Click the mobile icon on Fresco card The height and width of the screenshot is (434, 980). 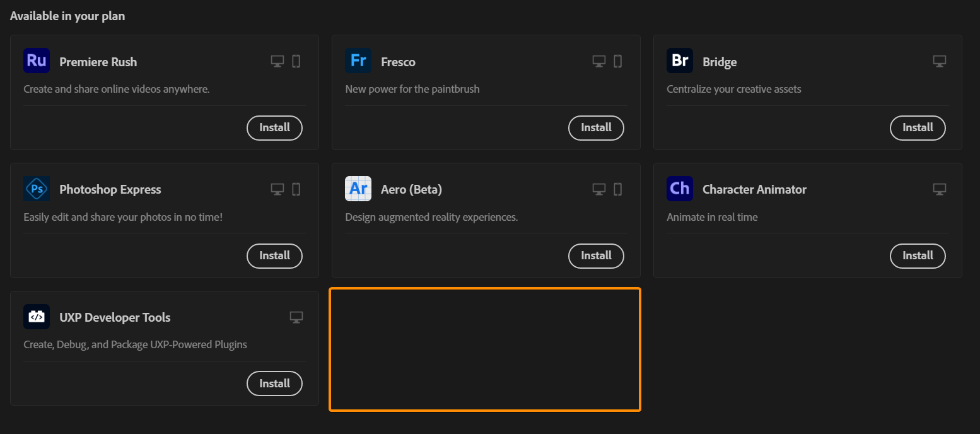tap(617, 61)
